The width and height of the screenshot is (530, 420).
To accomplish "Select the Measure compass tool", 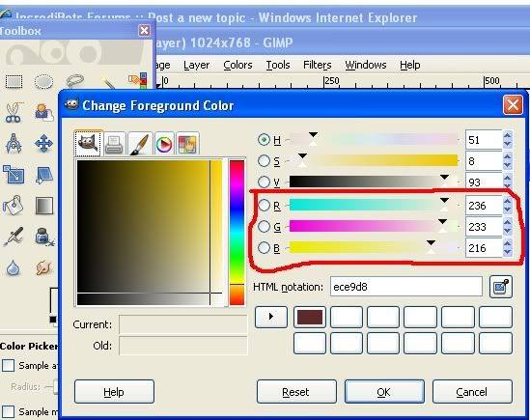I will tap(14, 143).
